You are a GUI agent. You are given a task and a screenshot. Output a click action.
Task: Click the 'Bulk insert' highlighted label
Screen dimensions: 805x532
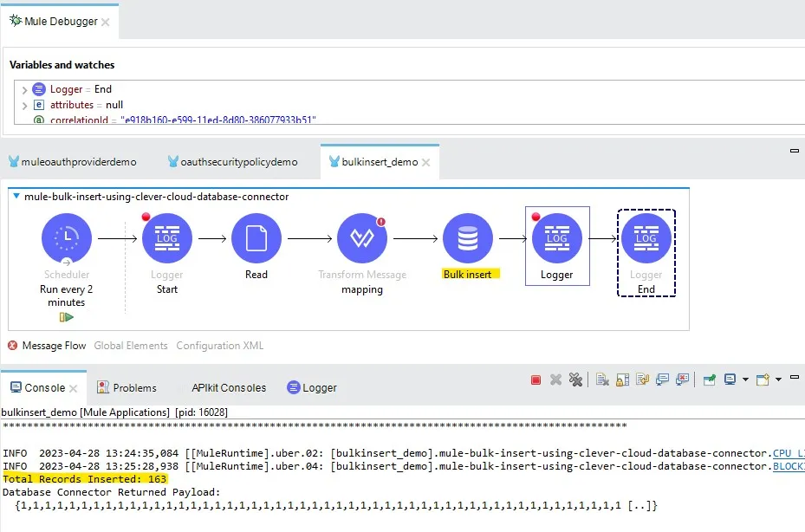(468, 274)
